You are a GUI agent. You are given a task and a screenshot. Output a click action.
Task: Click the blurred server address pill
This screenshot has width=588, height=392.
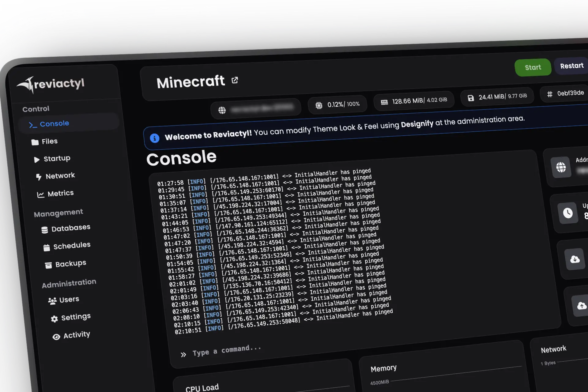click(256, 108)
